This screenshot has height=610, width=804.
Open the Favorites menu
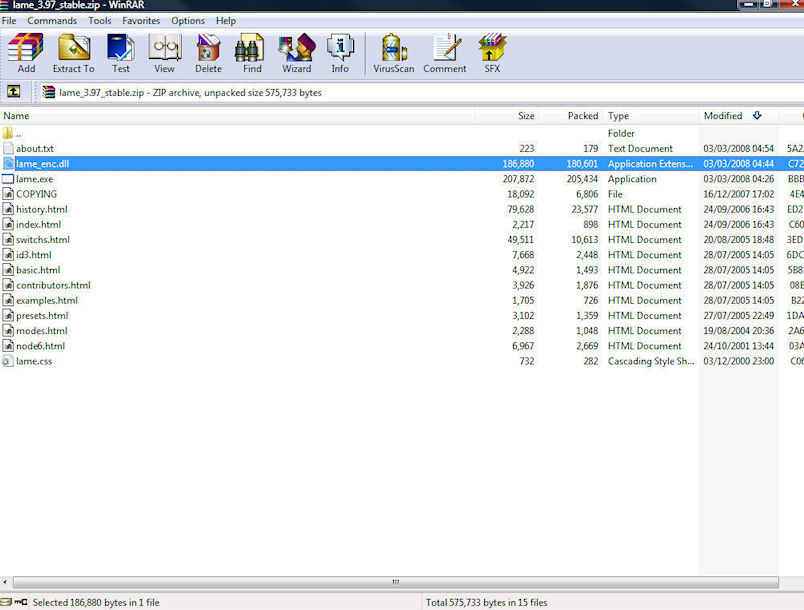point(141,21)
